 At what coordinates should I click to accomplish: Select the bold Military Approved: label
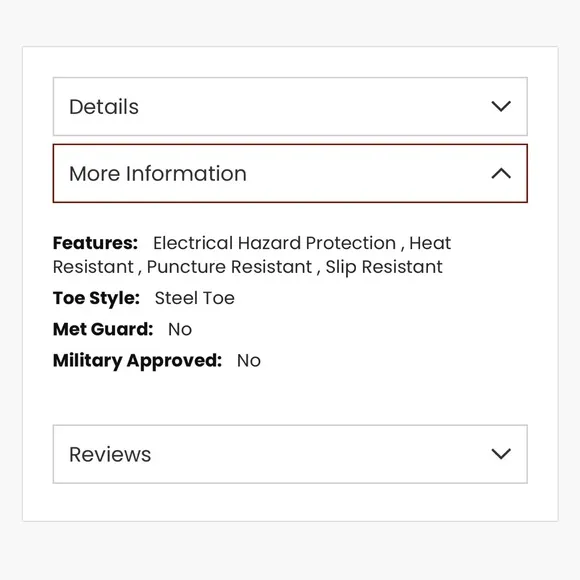138,361
